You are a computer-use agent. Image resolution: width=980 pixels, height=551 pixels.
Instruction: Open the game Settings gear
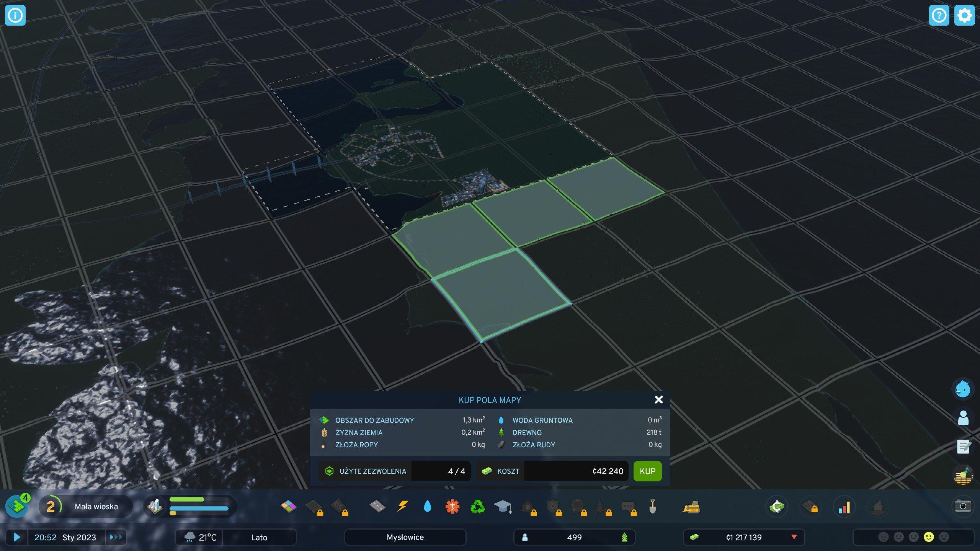tap(964, 15)
